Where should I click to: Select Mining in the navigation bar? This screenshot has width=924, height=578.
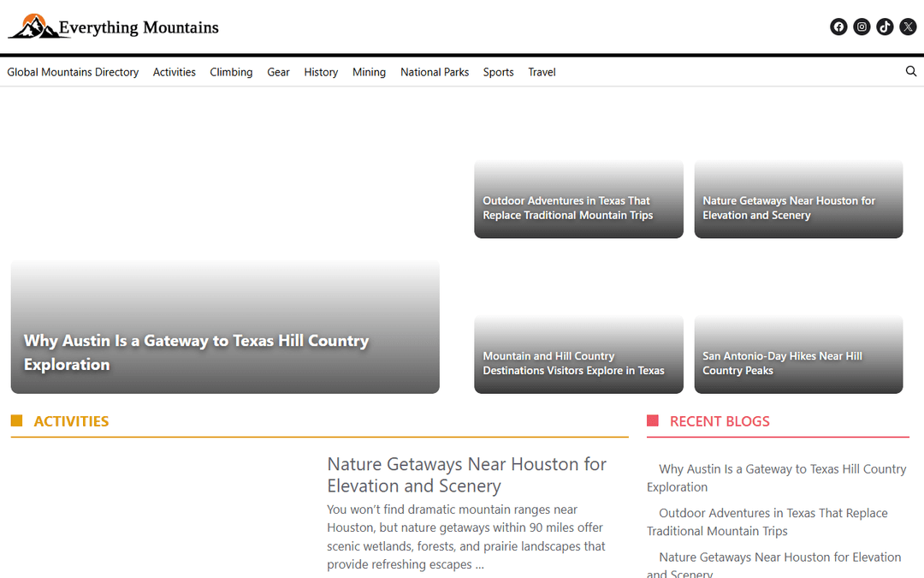click(369, 72)
